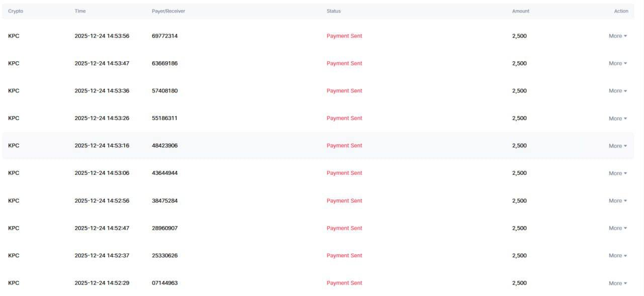Viewport: 644px width, 296px height.
Task: Click the Amount column header
Action: point(520,11)
